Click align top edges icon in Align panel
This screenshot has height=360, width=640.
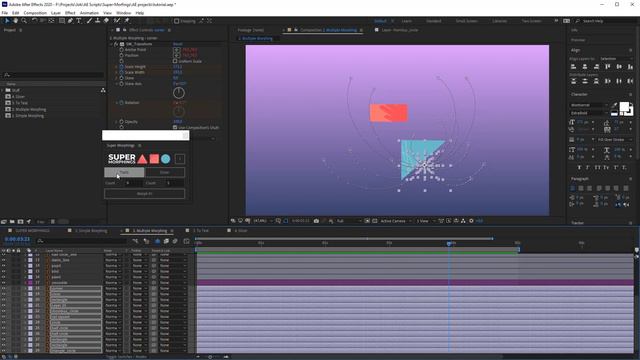pos(608,67)
